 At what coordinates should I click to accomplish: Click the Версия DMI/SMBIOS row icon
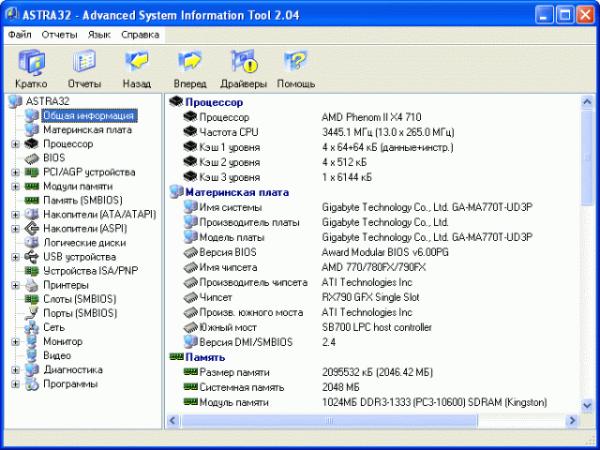click(x=190, y=341)
